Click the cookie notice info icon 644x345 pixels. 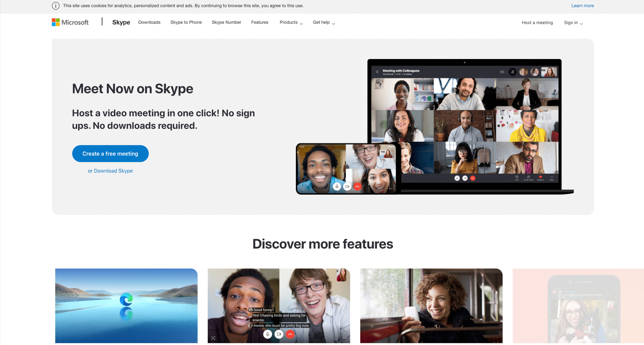click(56, 6)
